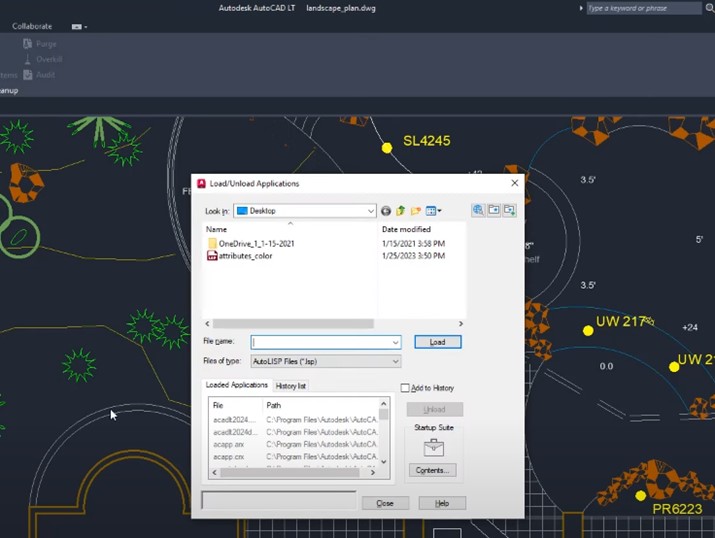Click the Help button in dialog

click(x=442, y=503)
